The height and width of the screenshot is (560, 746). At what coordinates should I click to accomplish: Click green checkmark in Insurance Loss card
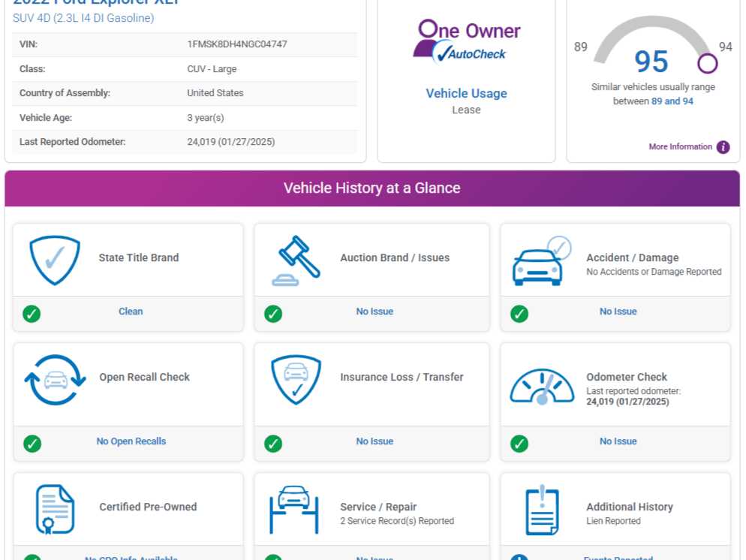coord(273,444)
